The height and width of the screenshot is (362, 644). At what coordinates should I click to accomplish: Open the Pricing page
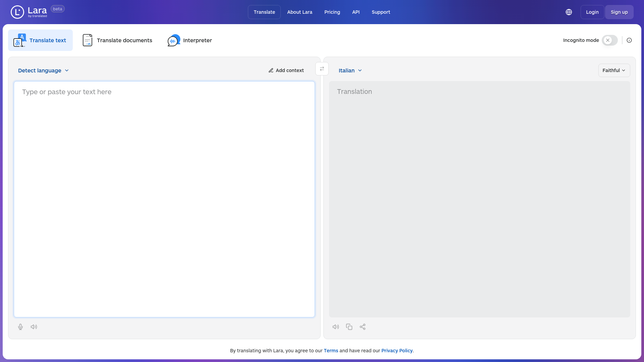click(x=332, y=12)
